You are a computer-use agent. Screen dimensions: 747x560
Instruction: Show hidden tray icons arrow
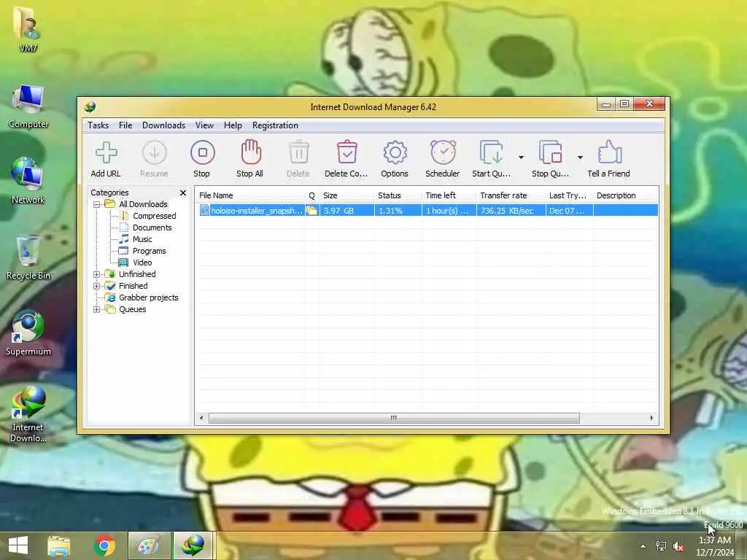coord(643,546)
